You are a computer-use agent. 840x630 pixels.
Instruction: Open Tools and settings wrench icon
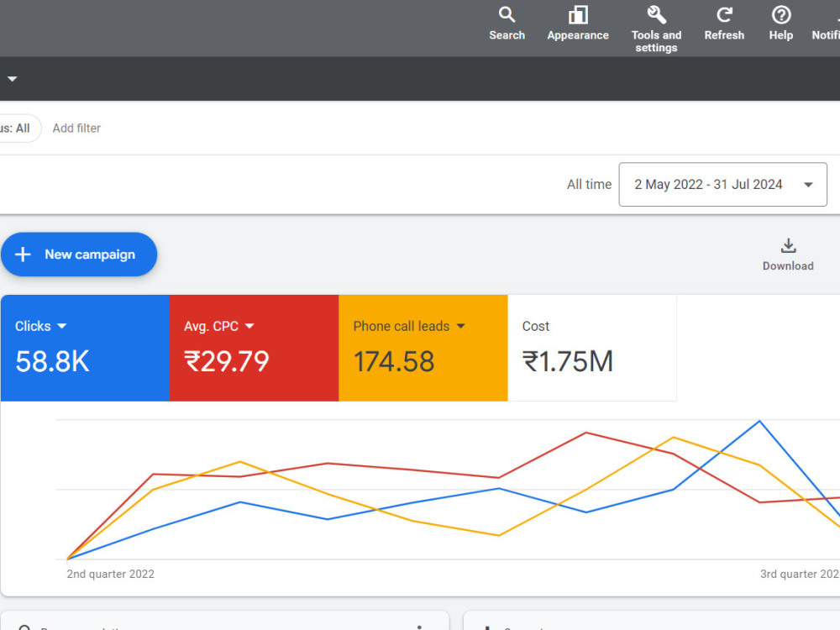click(x=656, y=29)
